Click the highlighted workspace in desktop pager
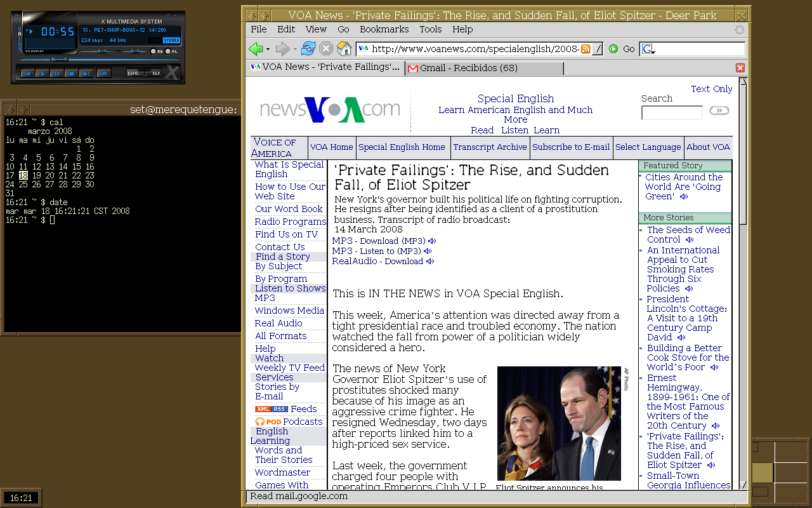This screenshot has height=508, width=812. pos(763,473)
